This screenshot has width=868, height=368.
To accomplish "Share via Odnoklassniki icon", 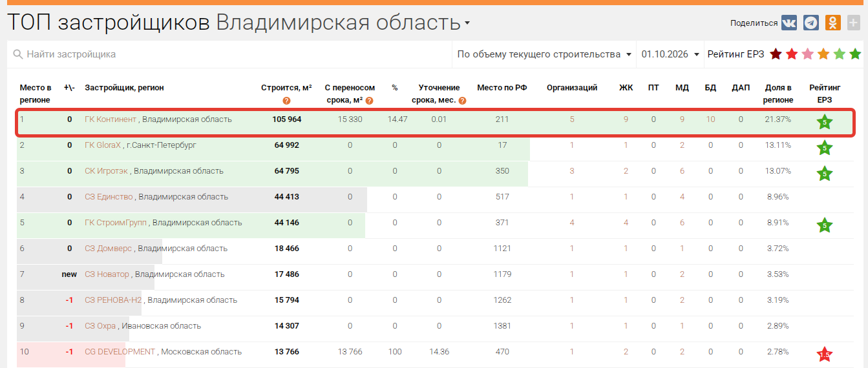I will coord(833,23).
